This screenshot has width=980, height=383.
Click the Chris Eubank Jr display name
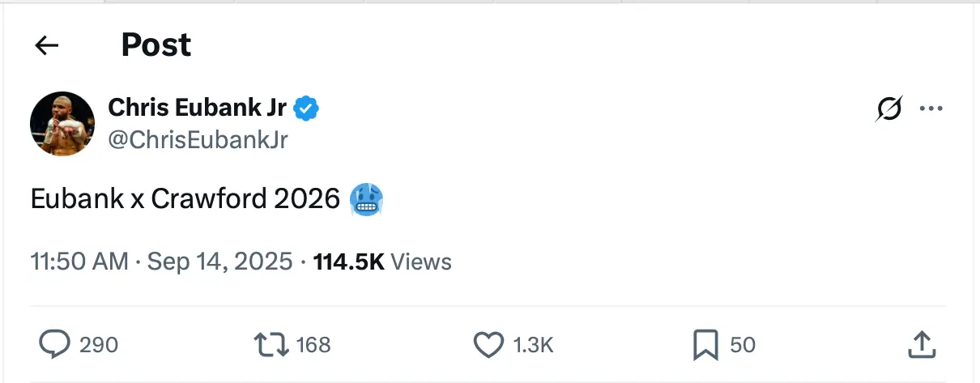(197, 108)
